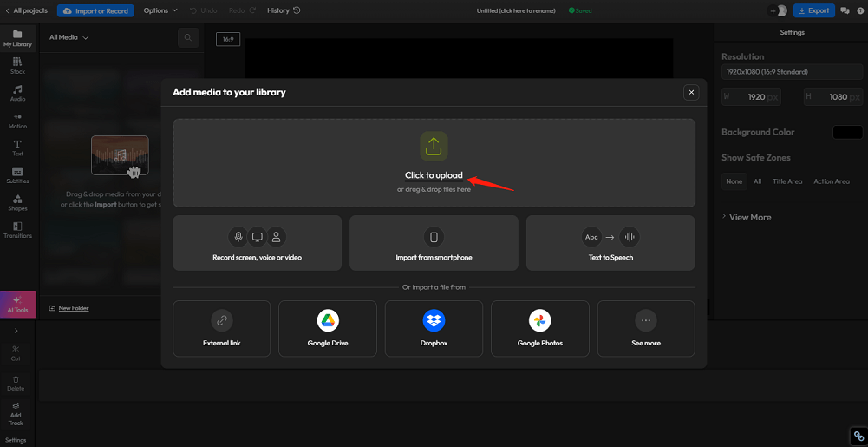
Task: Open the Resolution preset dropdown
Action: [792, 72]
